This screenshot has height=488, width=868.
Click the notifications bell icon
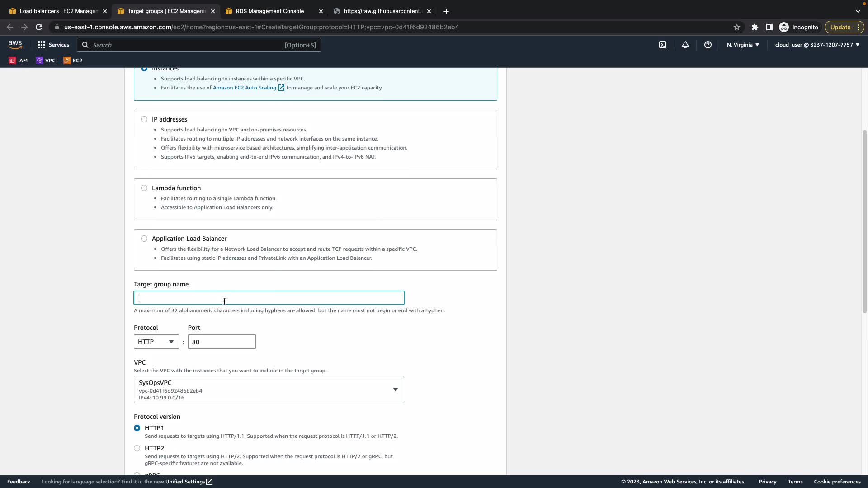(x=685, y=45)
